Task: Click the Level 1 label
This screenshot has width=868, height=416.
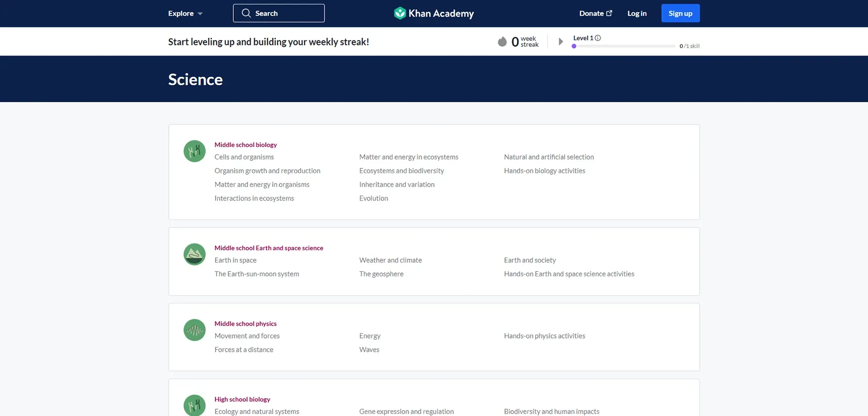Action: [583, 38]
